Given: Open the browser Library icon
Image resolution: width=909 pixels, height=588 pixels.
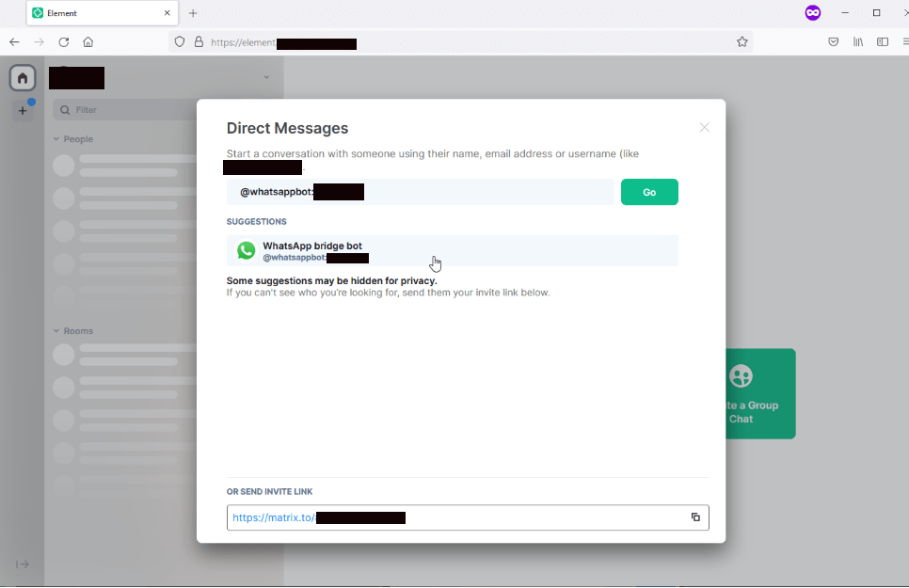Looking at the screenshot, I should [858, 41].
